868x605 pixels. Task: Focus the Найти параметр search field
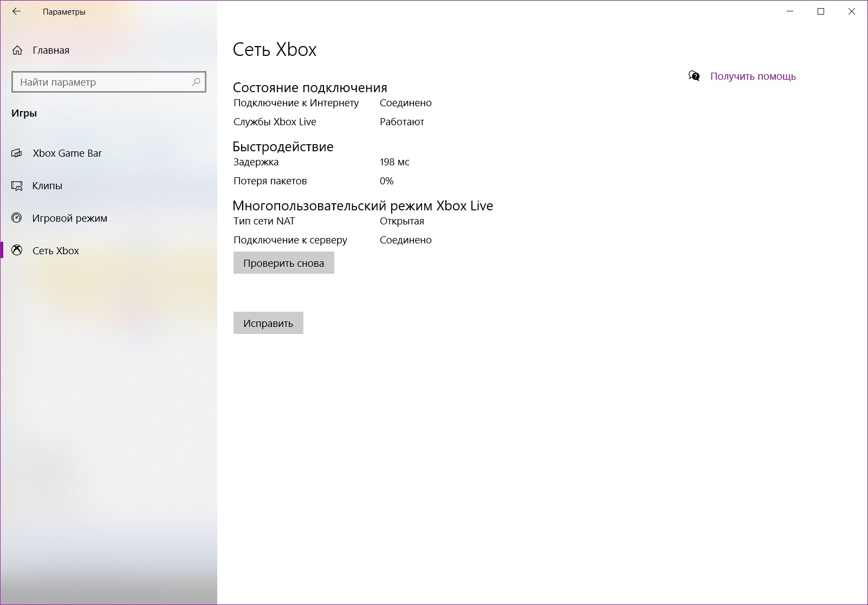click(x=109, y=82)
